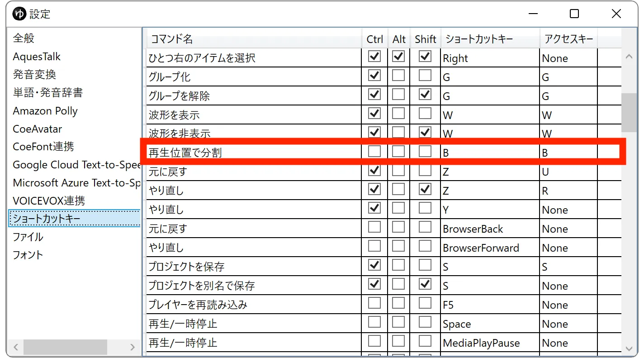
Task: Click access key U in the 元に戻す row
Action: point(569,172)
